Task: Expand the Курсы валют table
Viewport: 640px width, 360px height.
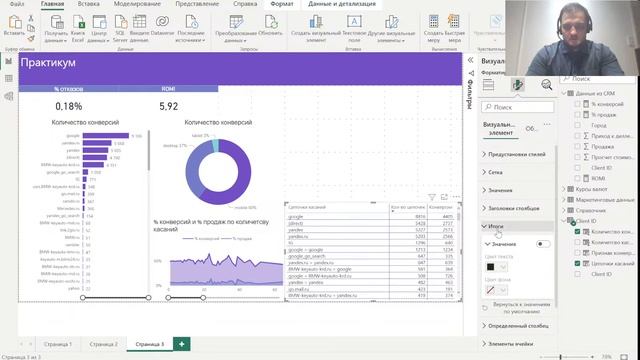Action: coord(564,189)
